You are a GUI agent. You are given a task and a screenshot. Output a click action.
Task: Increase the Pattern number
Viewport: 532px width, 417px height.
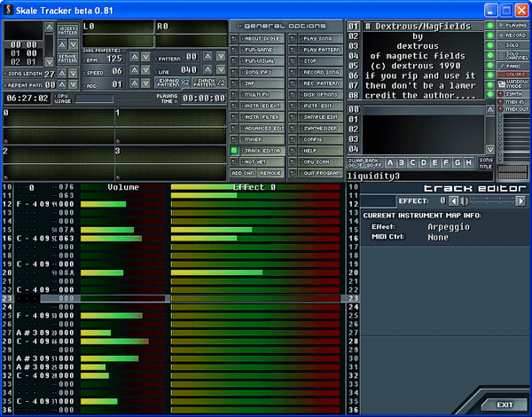pyautogui.click(x=208, y=56)
